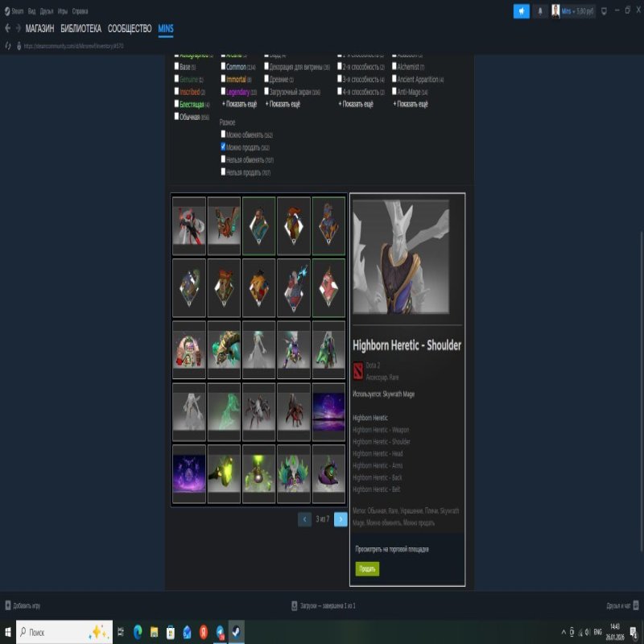
Task: Open the БИБЛИОТЕКА tab
Action: click(x=80, y=28)
